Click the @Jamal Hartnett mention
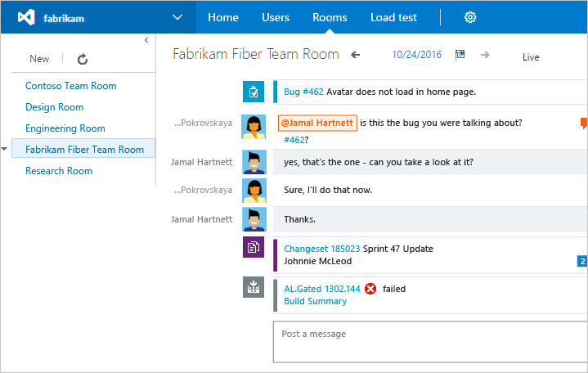 (x=317, y=123)
